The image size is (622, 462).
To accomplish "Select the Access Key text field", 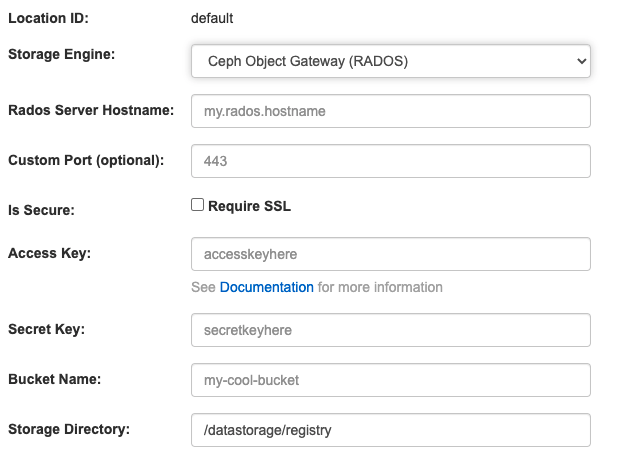I will (x=390, y=254).
